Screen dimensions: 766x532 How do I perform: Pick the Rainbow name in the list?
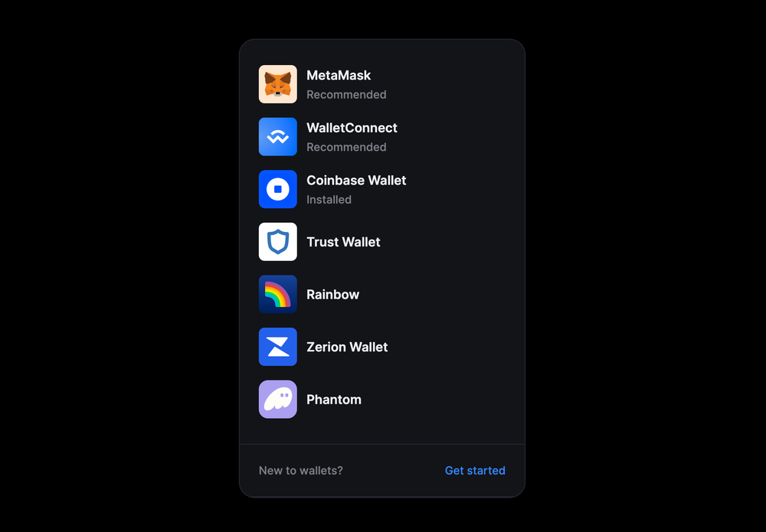(x=332, y=294)
